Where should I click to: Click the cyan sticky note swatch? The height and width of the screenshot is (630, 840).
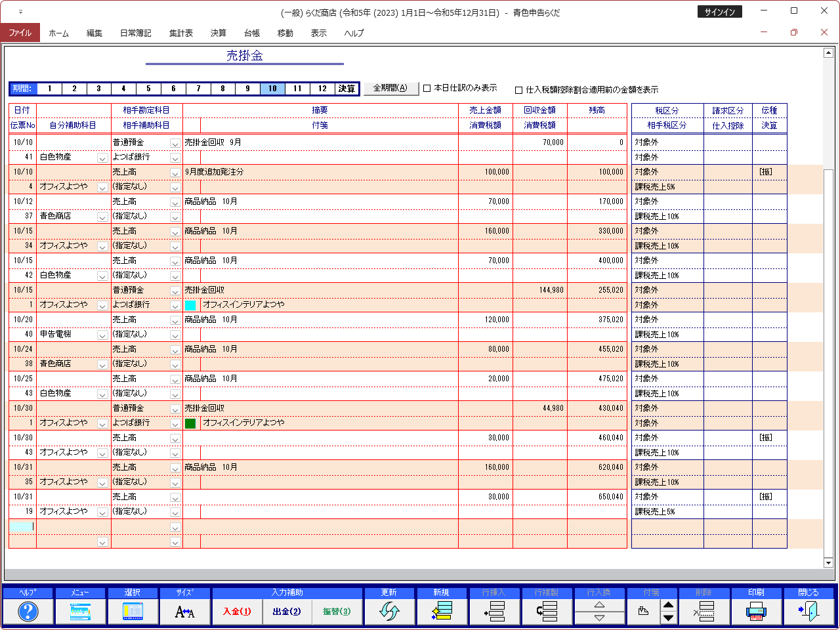(x=190, y=305)
